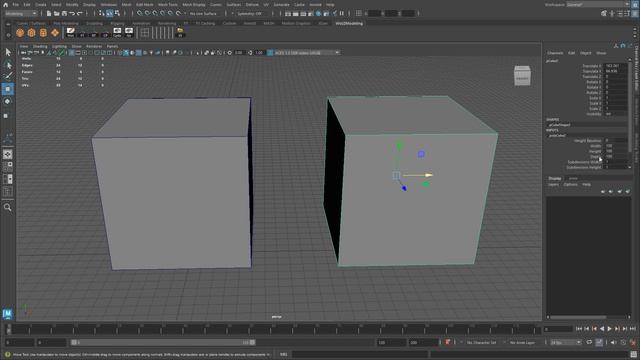Click the time slider current frame marker
Image resolution: width=640 pixels, height=360 pixels.
click(x=9, y=329)
